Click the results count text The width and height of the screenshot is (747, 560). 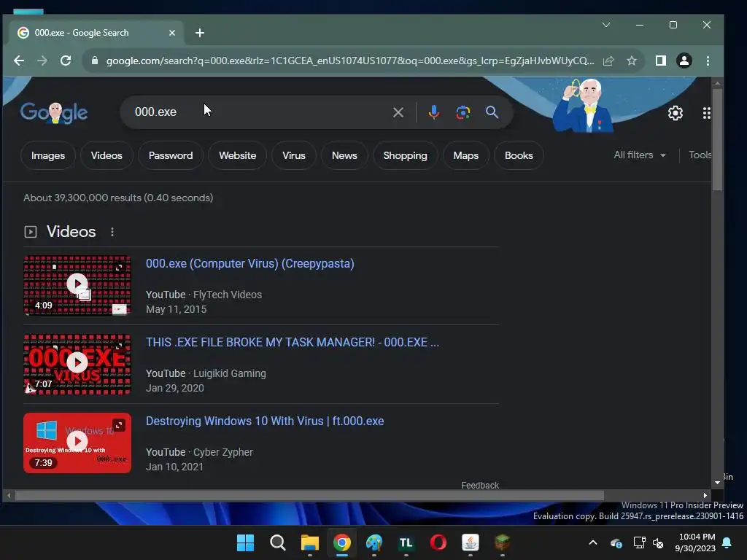pyautogui.click(x=118, y=198)
